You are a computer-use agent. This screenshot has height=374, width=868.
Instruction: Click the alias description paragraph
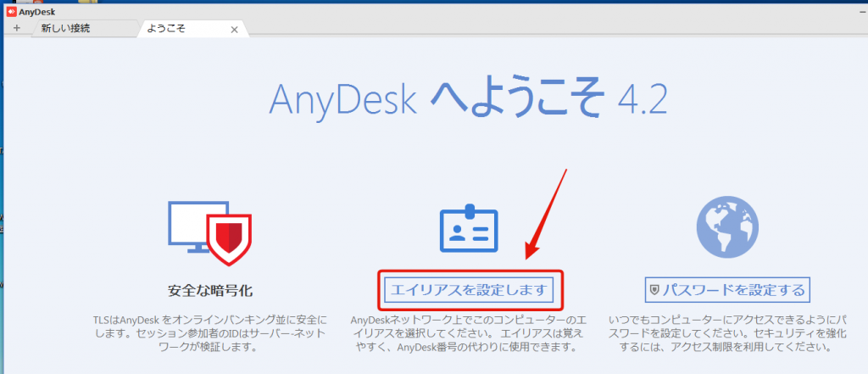click(469, 334)
